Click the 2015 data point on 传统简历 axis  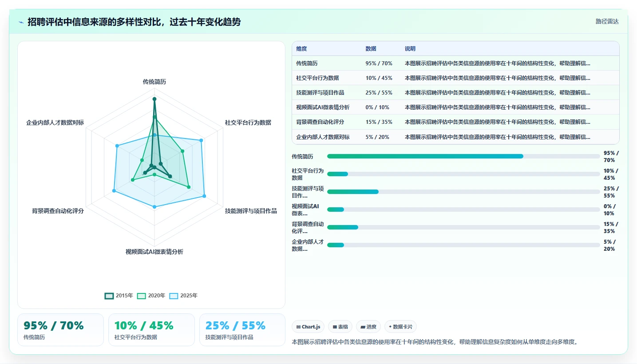pyautogui.click(x=154, y=99)
